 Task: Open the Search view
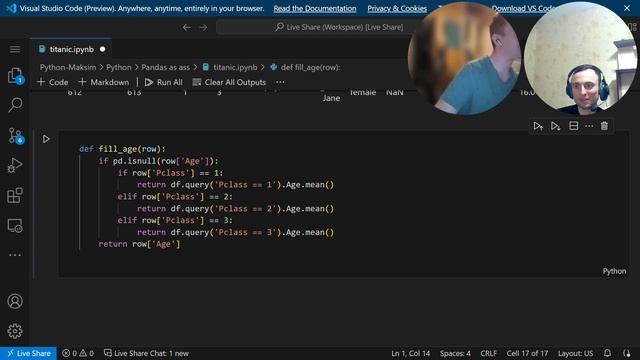(15, 104)
